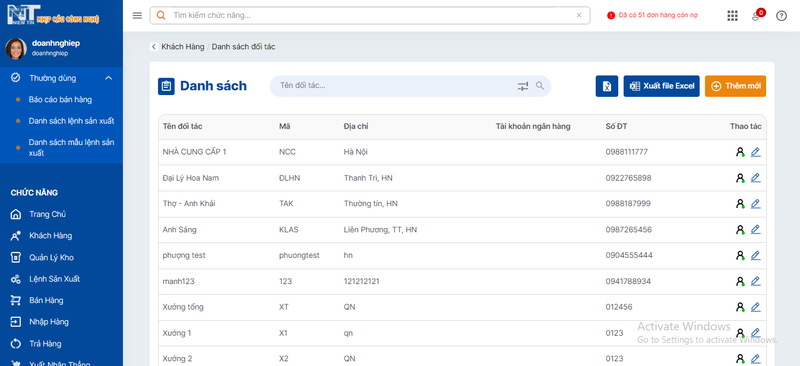Image resolution: width=800 pixels, height=366 pixels.
Task: Click Tài khoản ngân hàng column header
Action: click(x=533, y=127)
